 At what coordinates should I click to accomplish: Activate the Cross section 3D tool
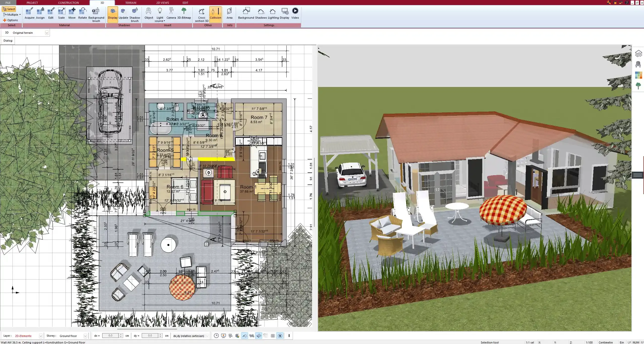[x=201, y=14]
